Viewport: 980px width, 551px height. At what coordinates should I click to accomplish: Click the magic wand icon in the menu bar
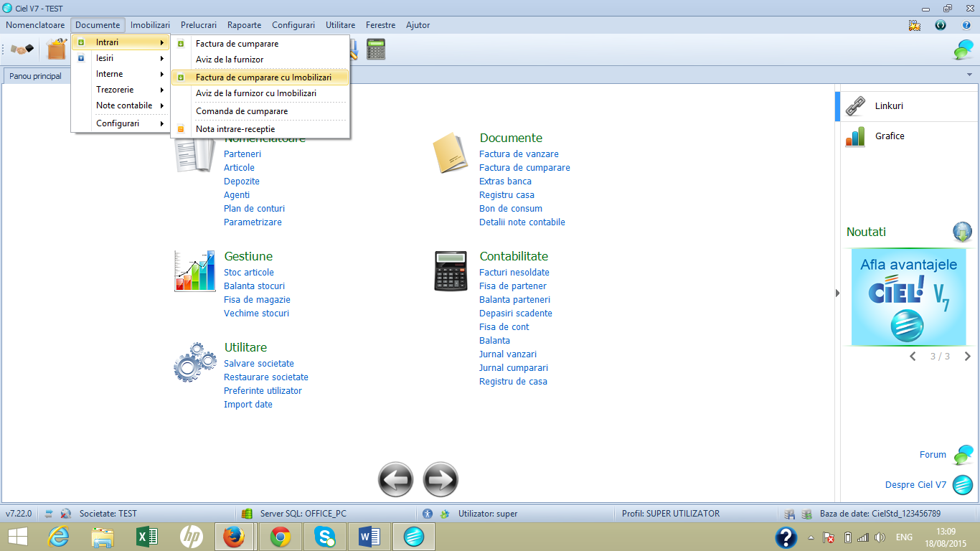click(x=914, y=25)
